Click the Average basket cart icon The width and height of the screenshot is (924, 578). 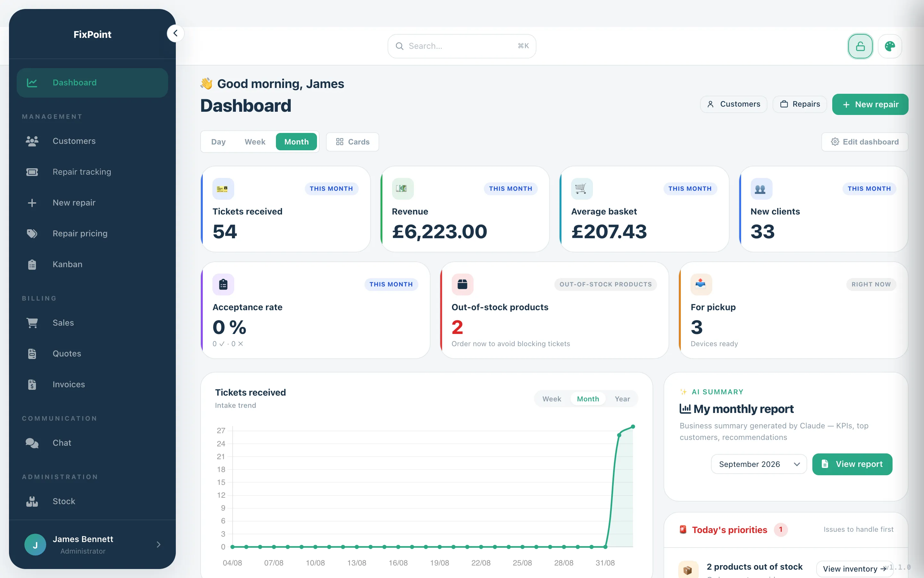click(x=581, y=189)
